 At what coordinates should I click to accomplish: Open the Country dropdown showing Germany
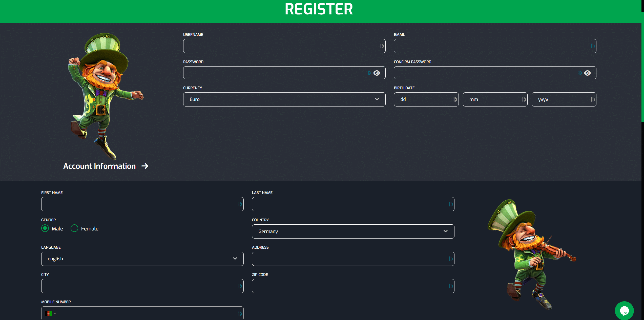coord(353,231)
